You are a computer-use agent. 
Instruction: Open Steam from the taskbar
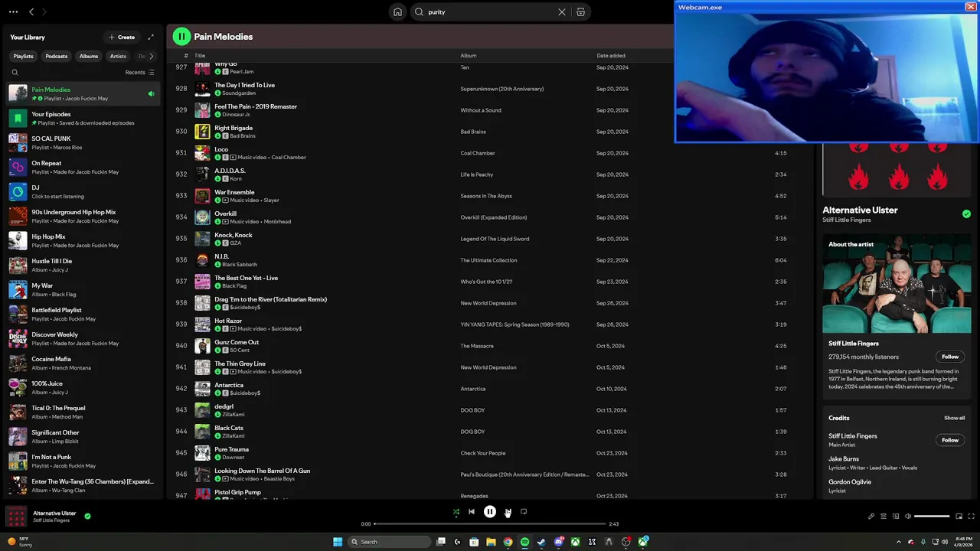[x=541, y=542]
